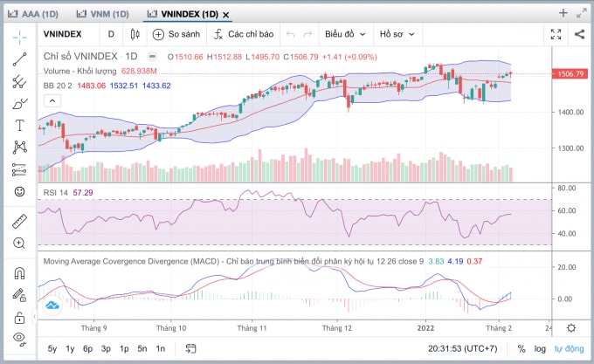Click the cloud logo icon in MACD pane
This screenshot has width=594, height=364.
(52, 305)
